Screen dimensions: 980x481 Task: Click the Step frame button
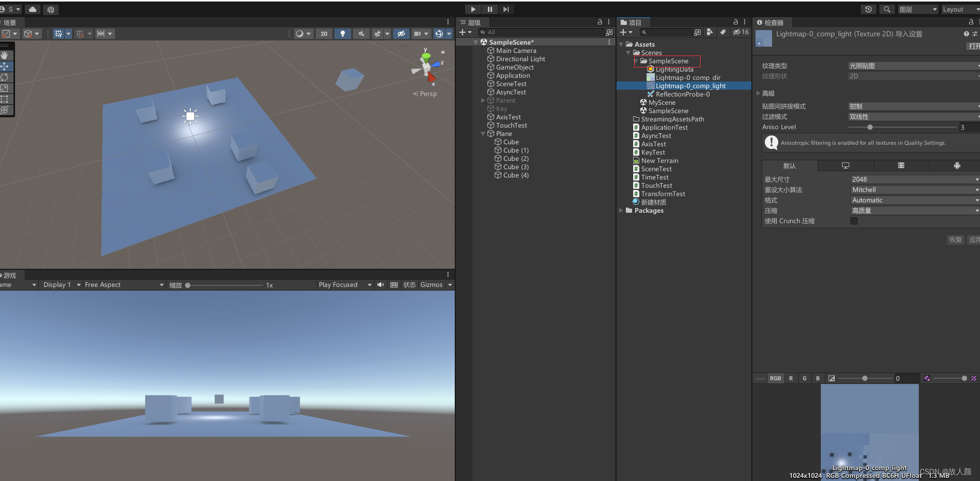(x=506, y=9)
